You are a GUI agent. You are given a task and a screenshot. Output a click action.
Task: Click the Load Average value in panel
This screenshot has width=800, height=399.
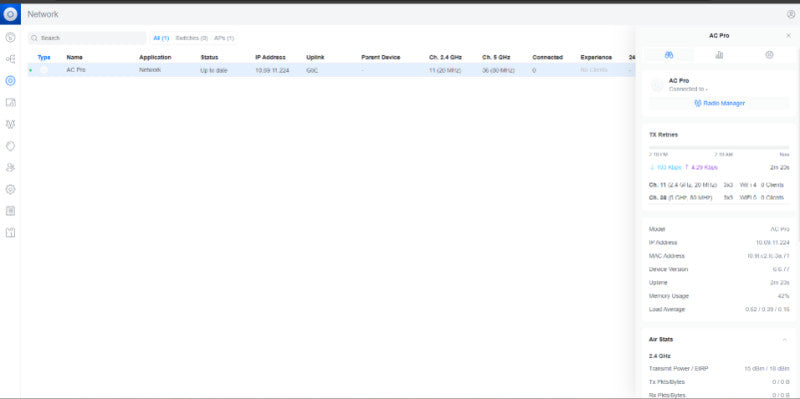coord(767,309)
